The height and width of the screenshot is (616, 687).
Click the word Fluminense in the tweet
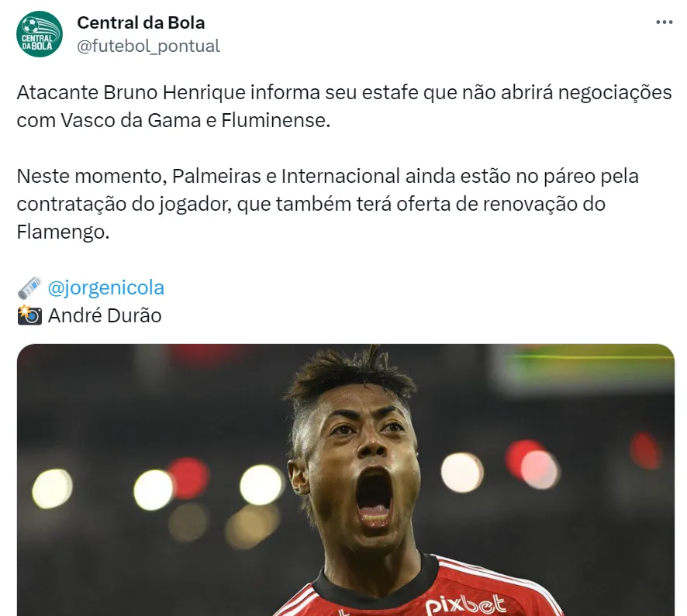(275, 120)
